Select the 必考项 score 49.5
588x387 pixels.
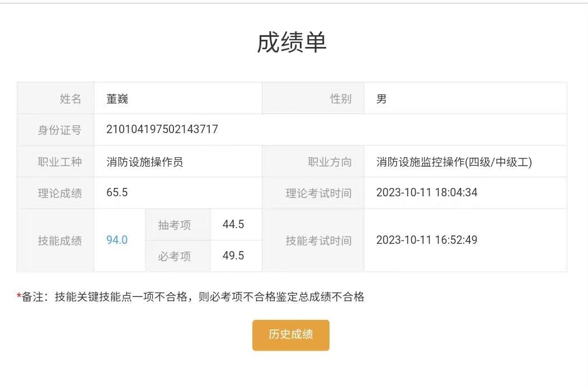(x=233, y=256)
